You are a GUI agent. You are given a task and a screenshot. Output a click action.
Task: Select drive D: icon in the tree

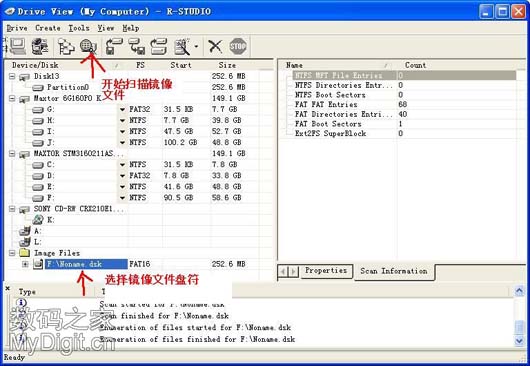coord(38,176)
